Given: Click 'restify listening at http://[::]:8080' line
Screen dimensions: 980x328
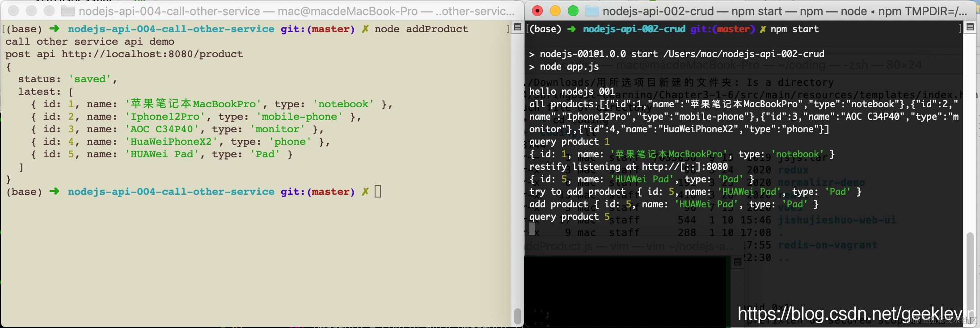Looking at the screenshot, I should pyautogui.click(x=628, y=167).
